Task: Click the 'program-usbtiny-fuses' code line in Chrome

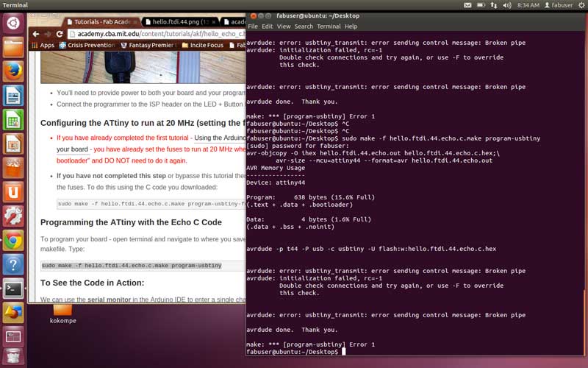Action: pyautogui.click(x=151, y=204)
